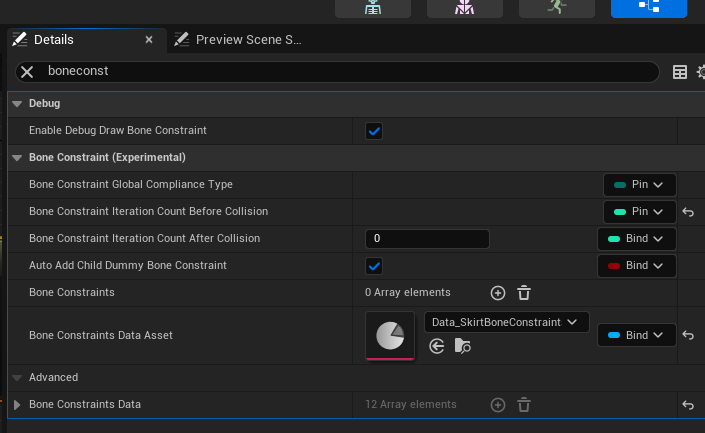This screenshot has height=433, width=705.
Task: Close the Details tab
Action: point(149,40)
